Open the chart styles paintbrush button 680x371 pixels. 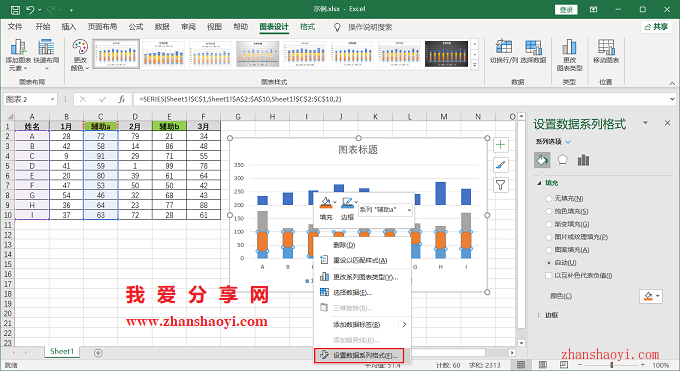500,165
